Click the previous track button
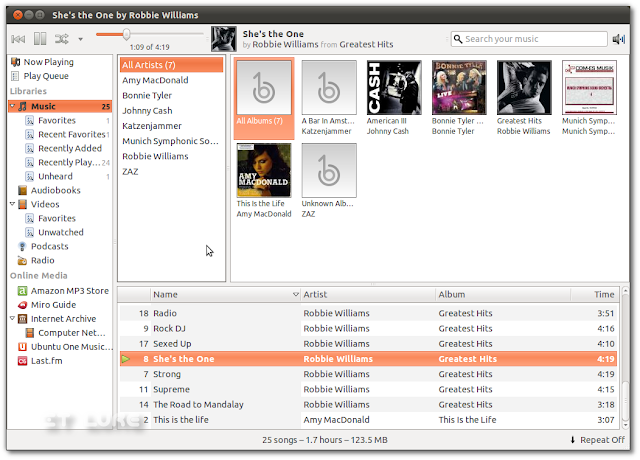 coord(18,39)
